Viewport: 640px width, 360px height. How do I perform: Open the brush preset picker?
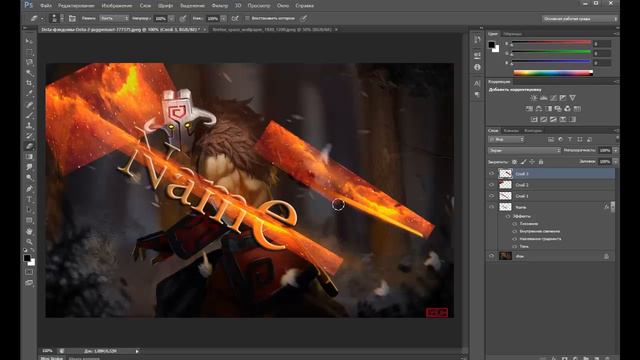[56, 18]
